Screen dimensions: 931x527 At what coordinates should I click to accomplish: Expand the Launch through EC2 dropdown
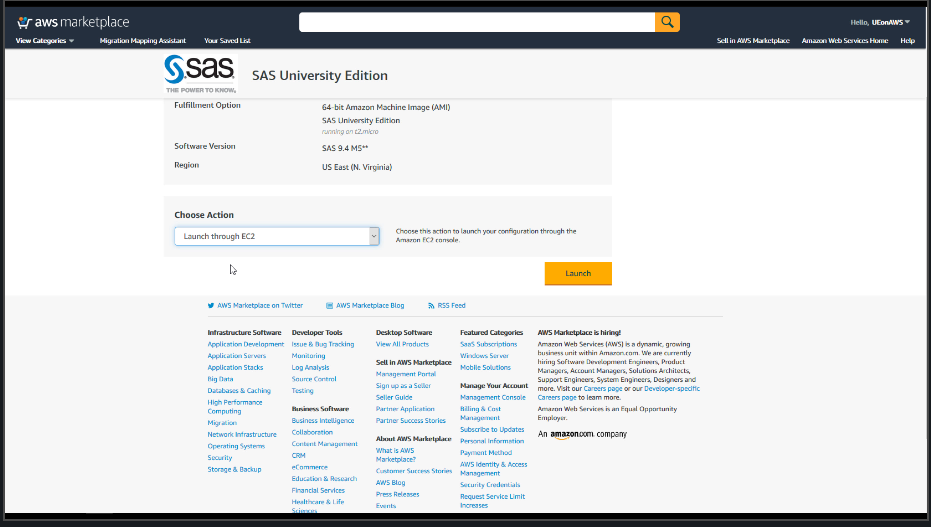[277, 236]
